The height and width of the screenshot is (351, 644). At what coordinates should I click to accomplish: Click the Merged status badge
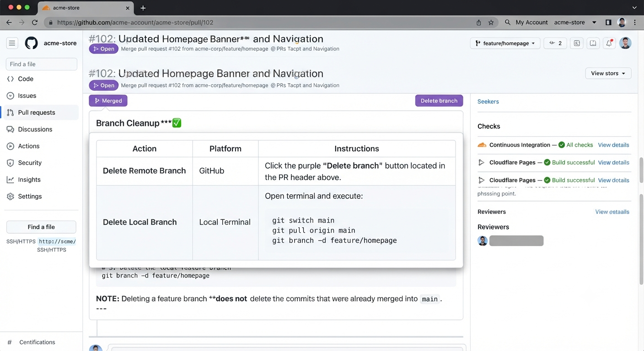pyautogui.click(x=108, y=101)
